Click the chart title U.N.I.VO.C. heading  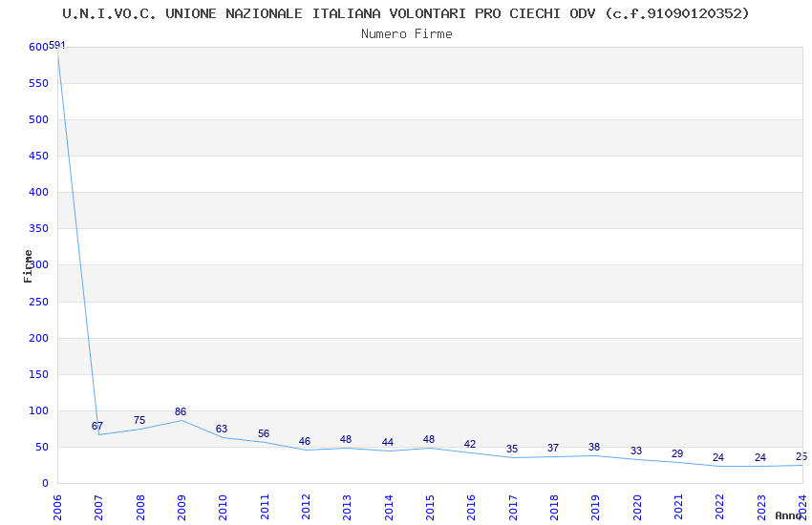click(405, 13)
